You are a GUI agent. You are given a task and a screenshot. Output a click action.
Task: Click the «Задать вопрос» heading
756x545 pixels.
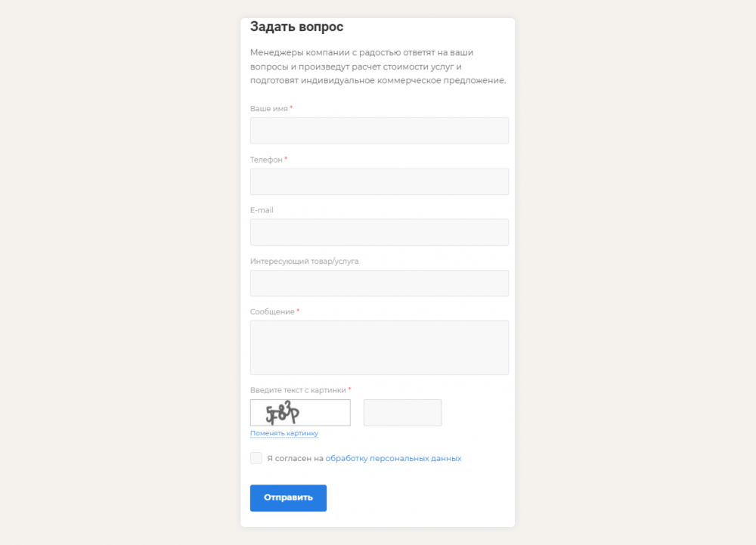296,26
